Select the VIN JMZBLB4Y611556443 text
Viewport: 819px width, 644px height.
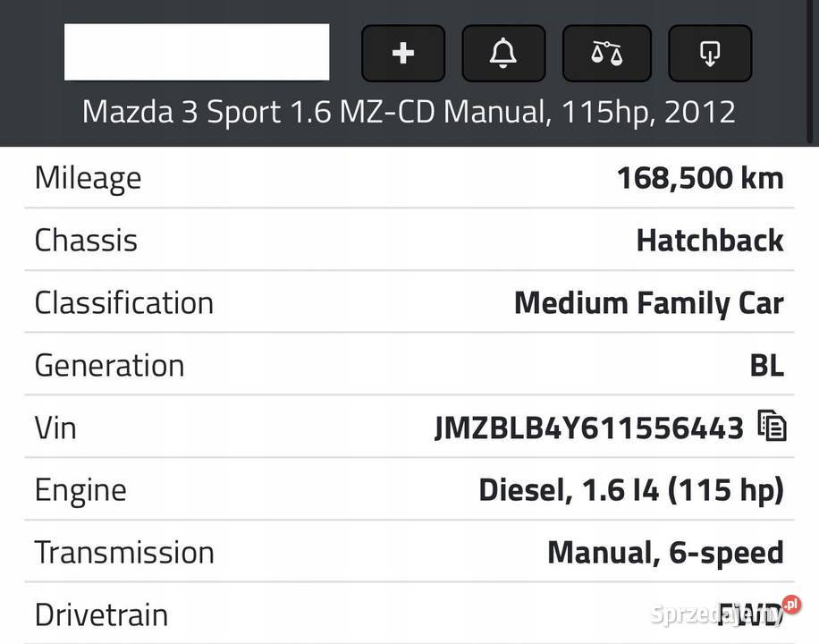pyautogui.click(x=589, y=428)
